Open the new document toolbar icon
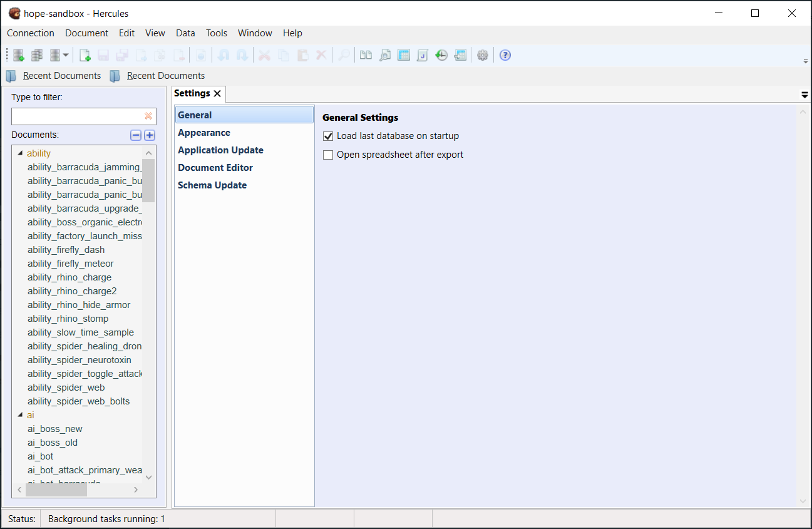 pos(85,55)
